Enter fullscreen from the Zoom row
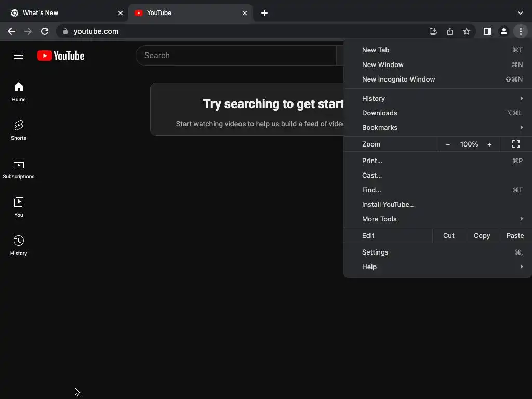 (516, 144)
